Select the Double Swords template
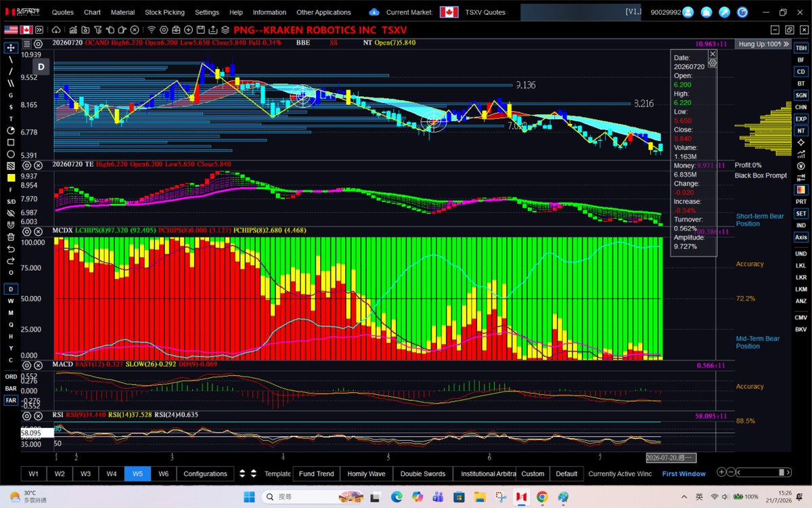 pyautogui.click(x=423, y=473)
